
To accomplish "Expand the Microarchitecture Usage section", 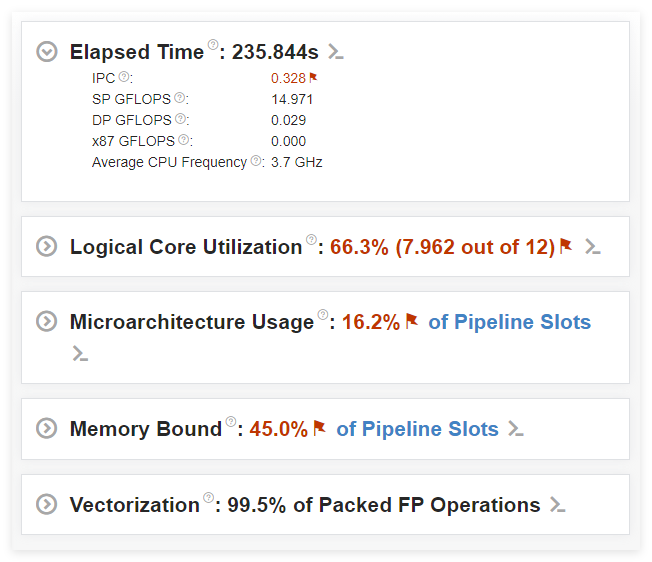I will click(47, 321).
